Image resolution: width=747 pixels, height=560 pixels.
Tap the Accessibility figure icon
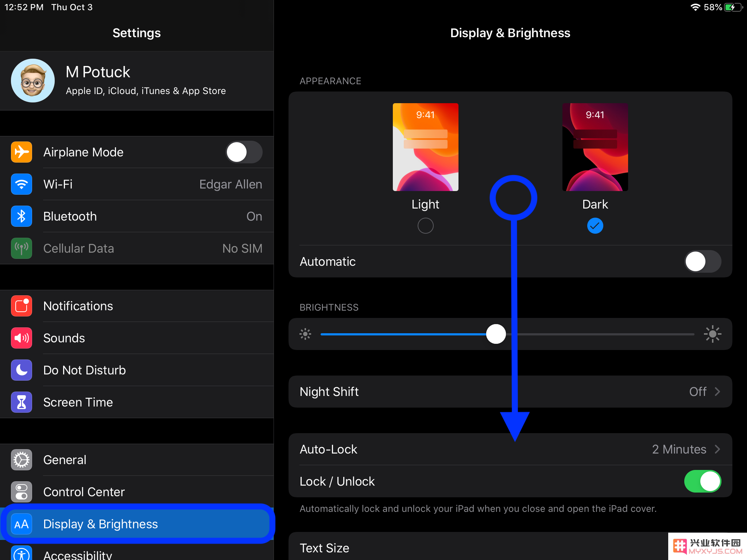tap(22, 553)
